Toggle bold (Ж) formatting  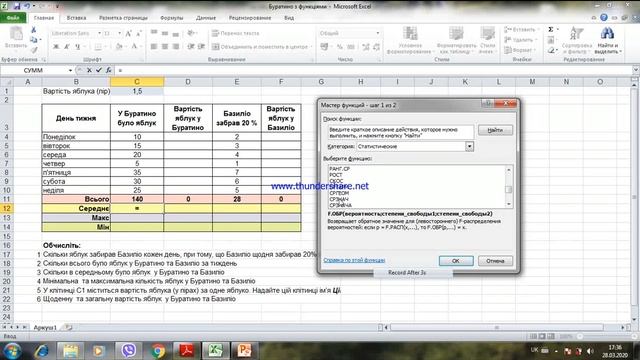(56, 47)
